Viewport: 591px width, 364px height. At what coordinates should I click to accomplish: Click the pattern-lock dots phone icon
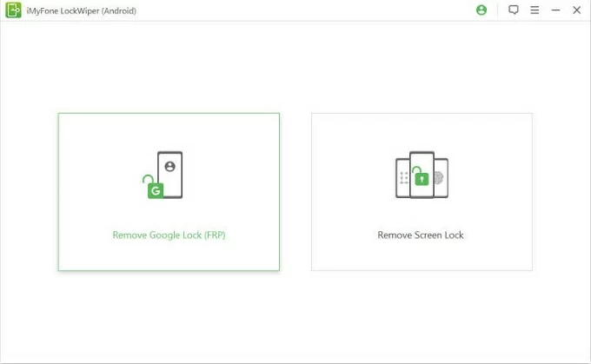point(402,178)
